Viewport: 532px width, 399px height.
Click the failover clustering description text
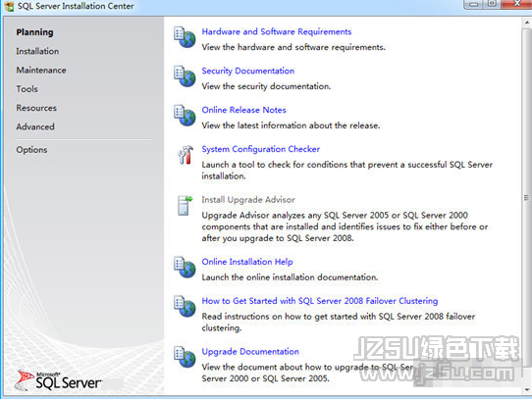click(339, 323)
